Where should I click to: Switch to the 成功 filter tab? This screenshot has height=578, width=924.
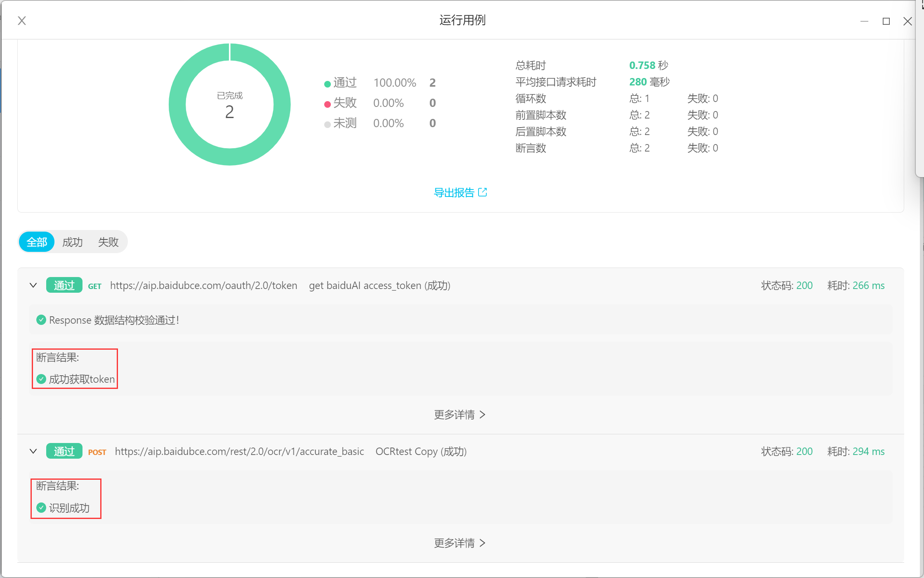coord(73,242)
